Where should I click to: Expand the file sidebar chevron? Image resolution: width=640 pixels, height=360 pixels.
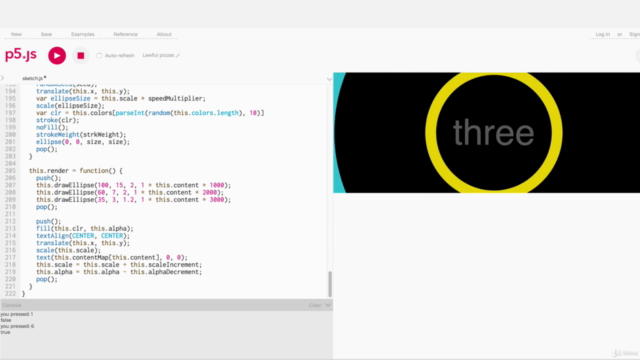point(2,78)
